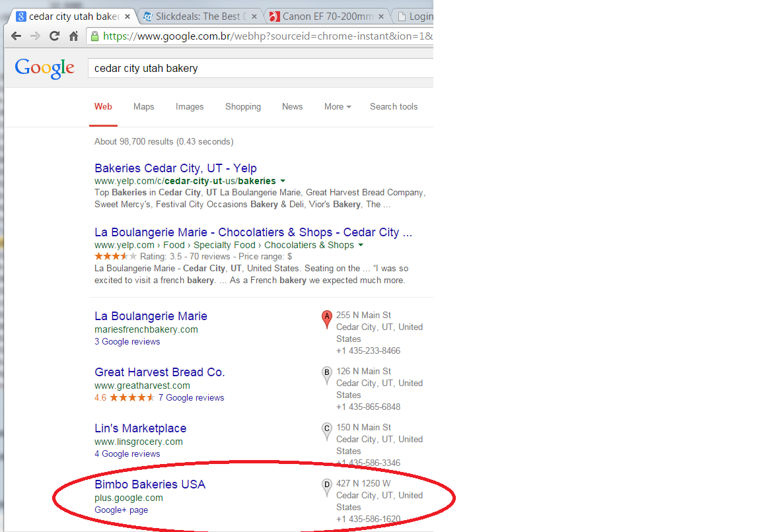The image size is (761, 532).
Task: Click the browser forward arrow
Action: tap(35, 36)
